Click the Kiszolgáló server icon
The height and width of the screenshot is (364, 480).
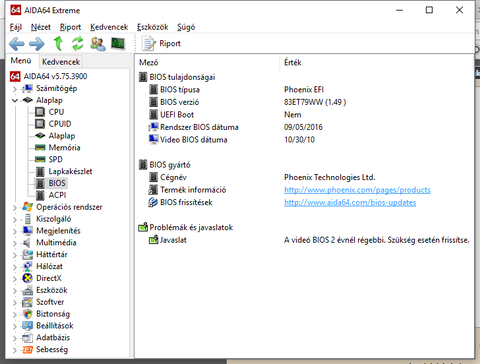(x=28, y=219)
